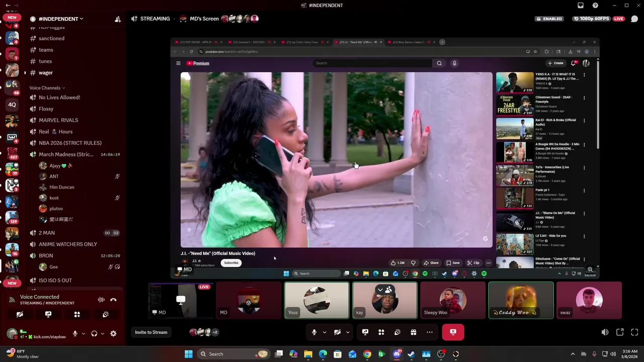Toggle camera in the voice panel

(x=20, y=314)
